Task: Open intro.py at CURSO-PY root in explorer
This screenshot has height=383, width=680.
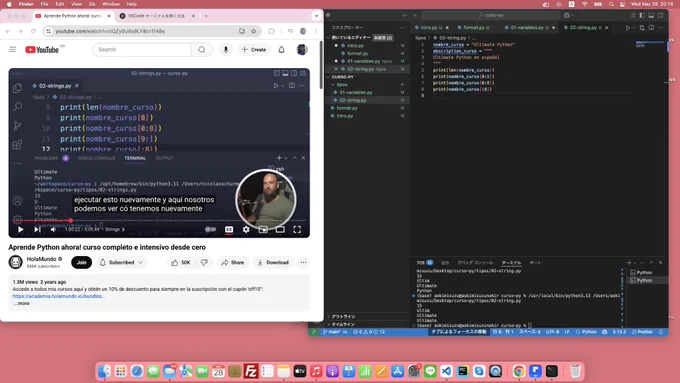Action: [345, 116]
